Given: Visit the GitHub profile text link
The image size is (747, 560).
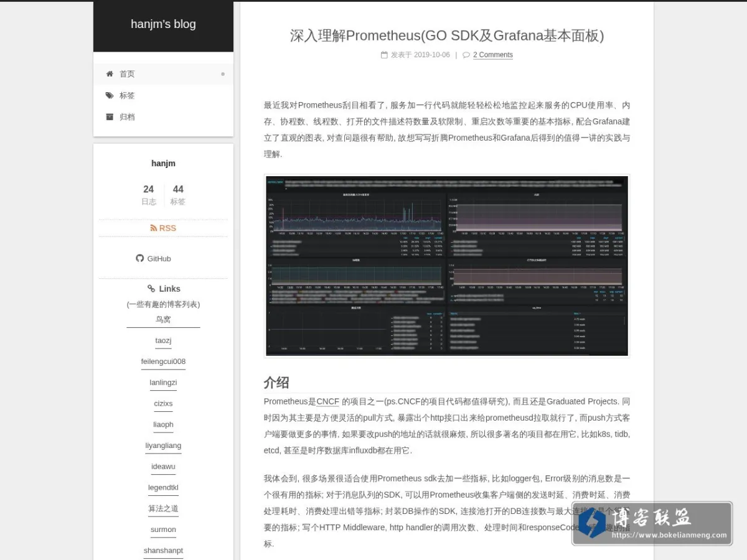Looking at the screenshot, I should coord(159,258).
